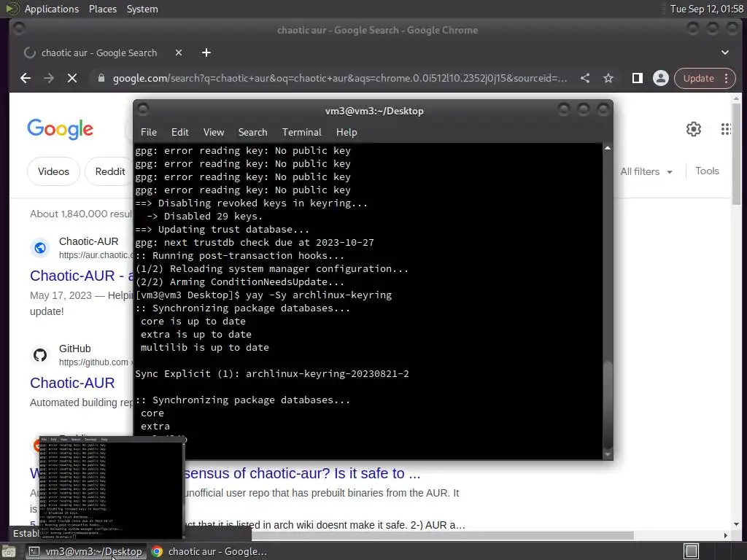The width and height of the screenshot is (747, 560).
Task: Open a new Chrome tab
Action: pos(206,52)
